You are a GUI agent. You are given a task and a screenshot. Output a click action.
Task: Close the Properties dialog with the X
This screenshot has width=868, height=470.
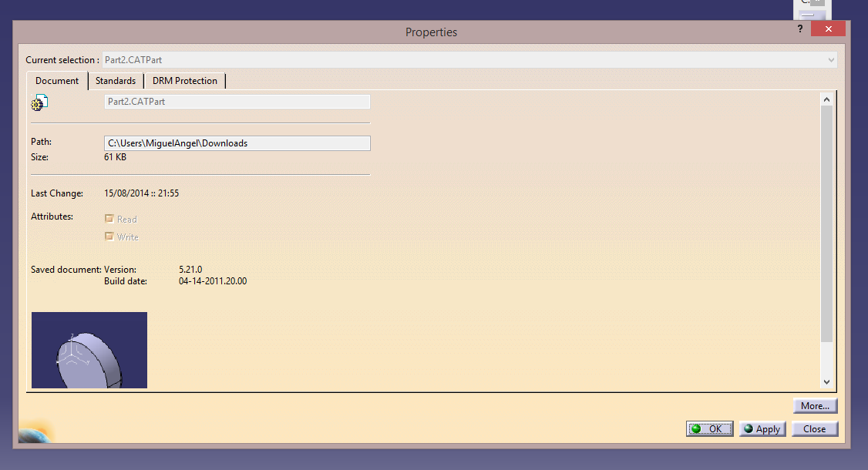point(829,29)
